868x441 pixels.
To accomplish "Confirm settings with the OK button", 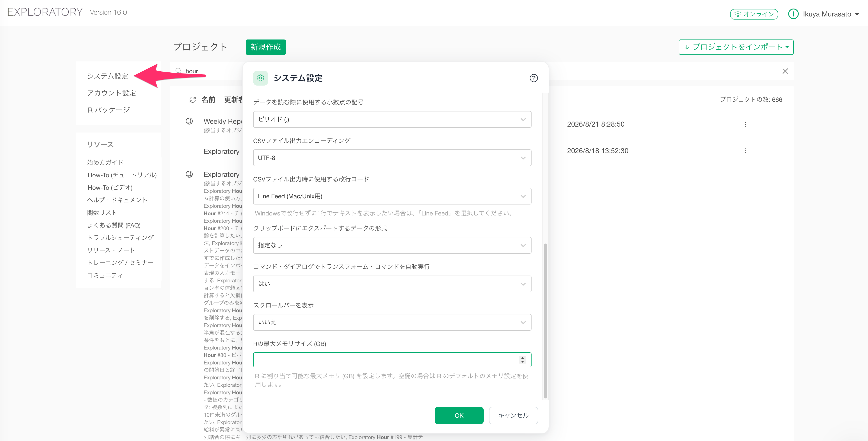I will click(x=459, y=415).
